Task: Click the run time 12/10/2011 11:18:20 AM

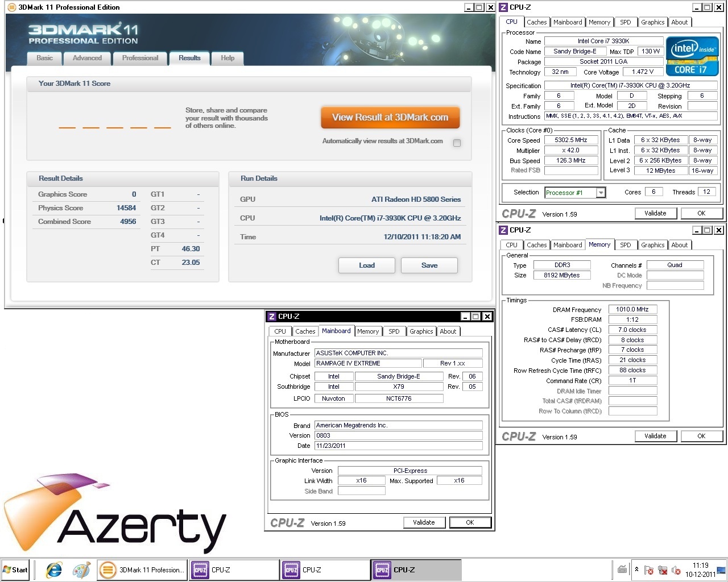Action: coord(422,237)
